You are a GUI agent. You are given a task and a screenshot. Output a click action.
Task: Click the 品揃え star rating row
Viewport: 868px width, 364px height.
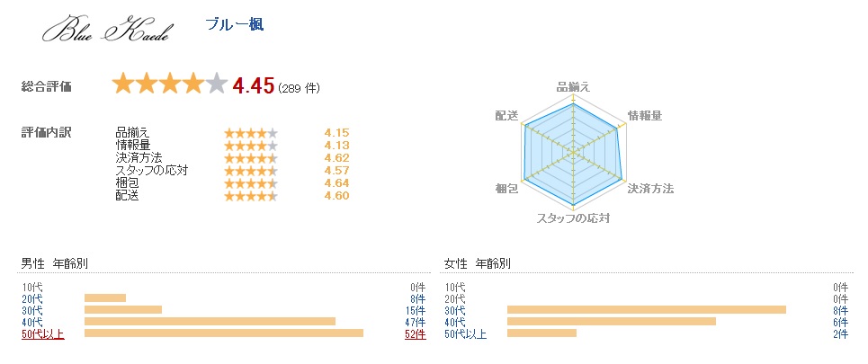coord(250,133)
